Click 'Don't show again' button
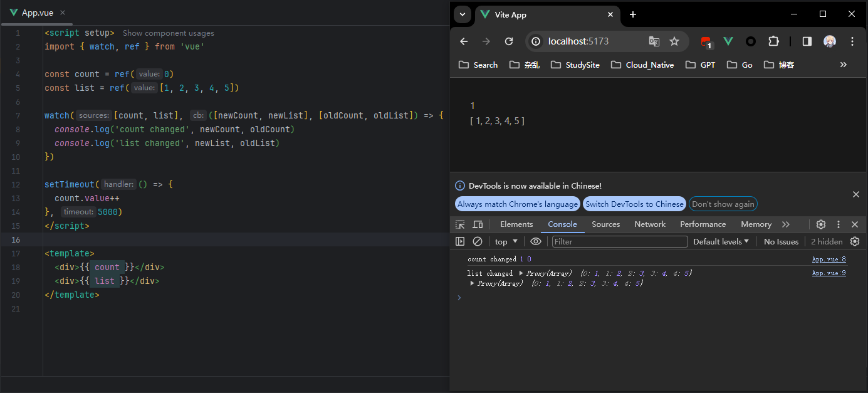The height and width of the screenshot is (393, 868). (x=723, y=204)
